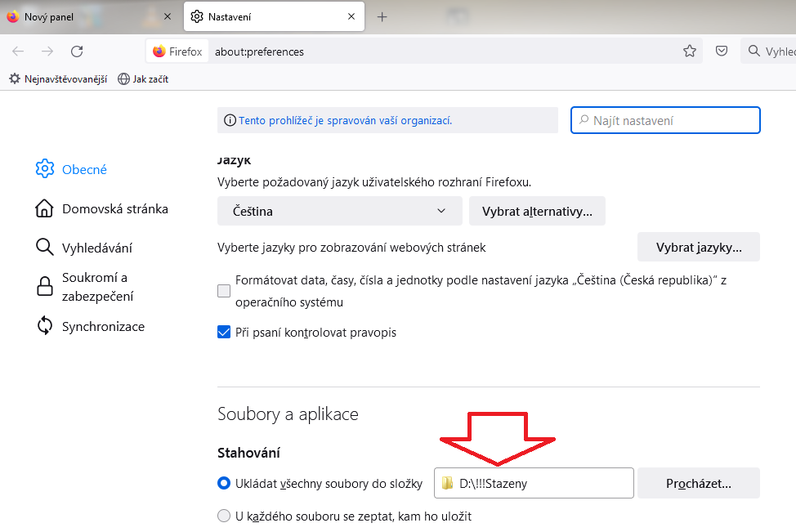Click the Back navigation arrow
The width and height of the screenshot is (796, 532).
click(x=18, y=51)
